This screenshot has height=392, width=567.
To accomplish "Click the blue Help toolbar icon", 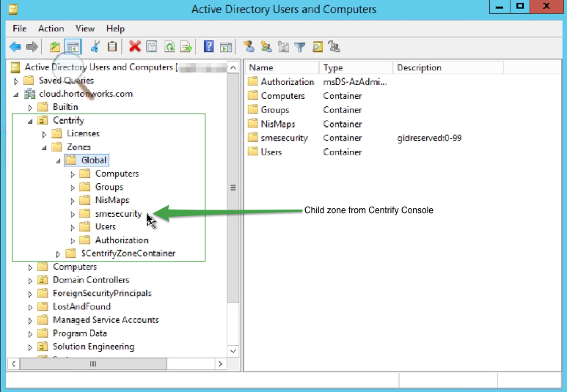I will (209, 47).
